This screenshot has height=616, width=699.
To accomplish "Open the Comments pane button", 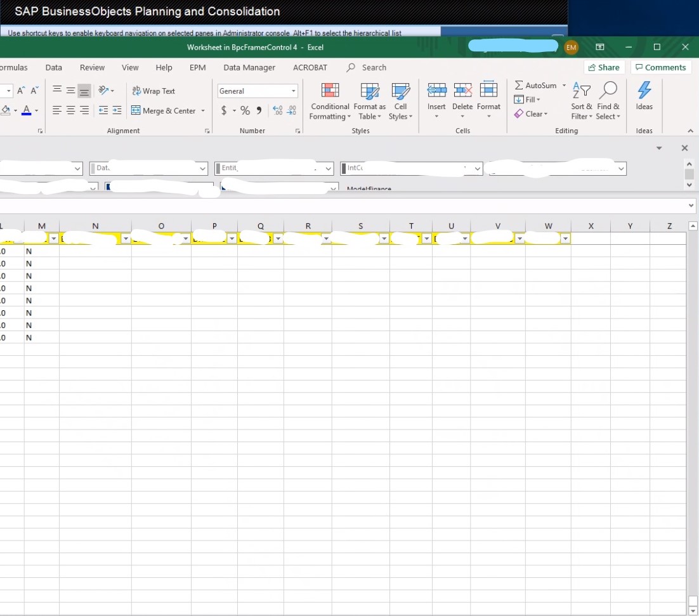I will point(661,67).
